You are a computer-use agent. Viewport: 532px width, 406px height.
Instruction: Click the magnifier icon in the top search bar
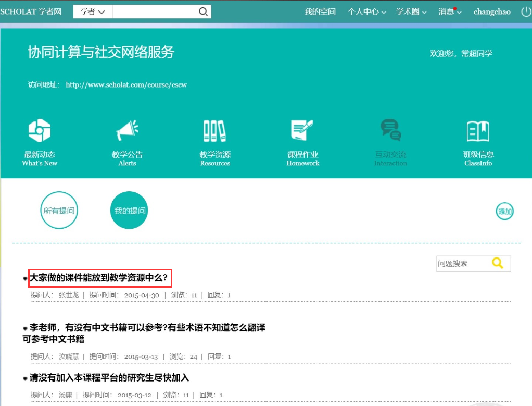204,11
